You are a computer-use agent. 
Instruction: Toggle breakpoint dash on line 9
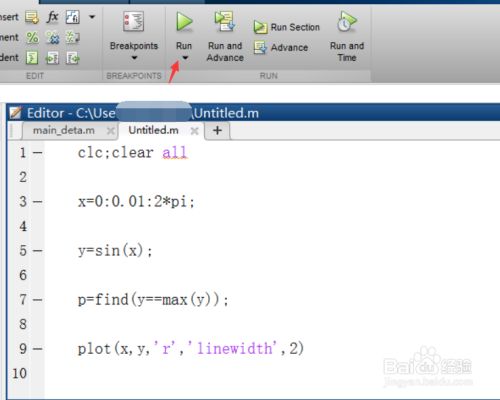(38, 349)
